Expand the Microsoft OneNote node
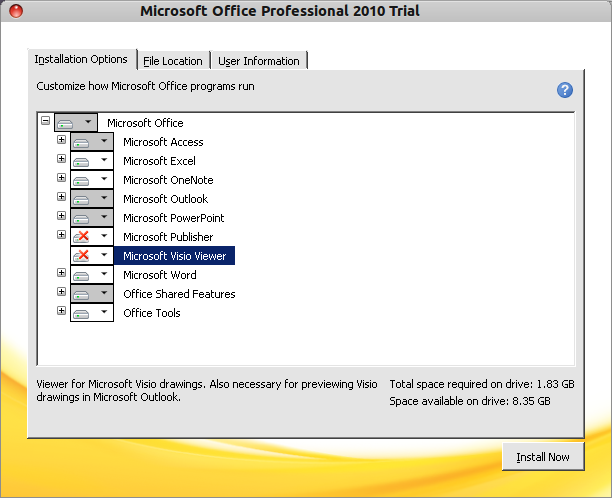This screenshot has height=498, width=612. click(61, 178)
